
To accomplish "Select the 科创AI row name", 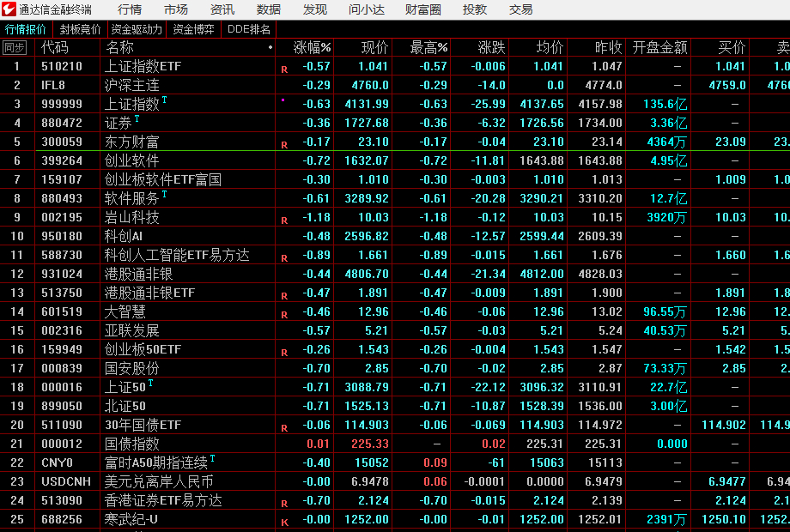I will tap(124, 236).
